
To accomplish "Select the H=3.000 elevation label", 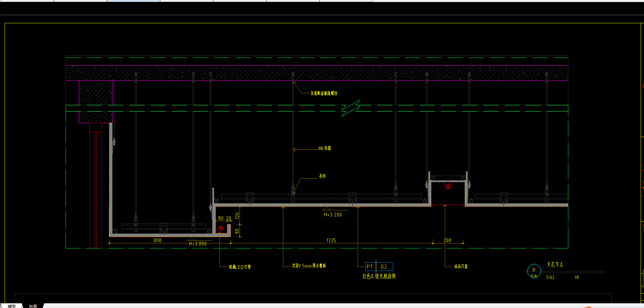I will [198, 244].
